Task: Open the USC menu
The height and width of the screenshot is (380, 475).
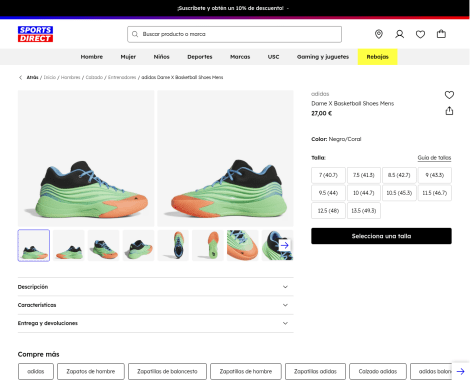Action: click(273, 57)
